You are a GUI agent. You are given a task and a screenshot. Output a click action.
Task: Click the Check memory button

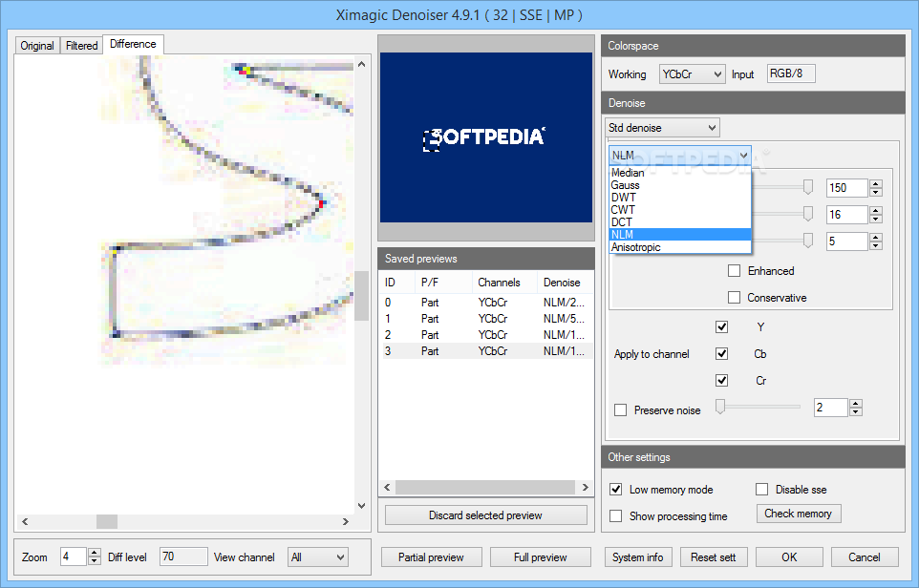click(x=799, y=514)
